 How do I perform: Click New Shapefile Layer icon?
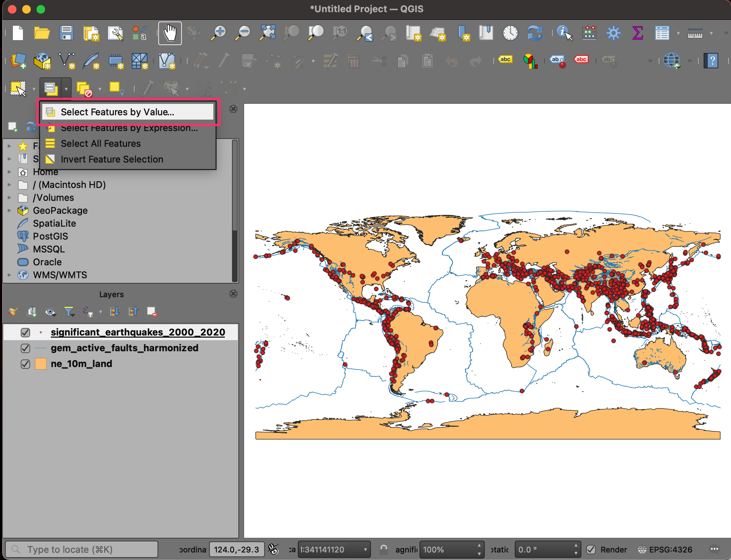coord(67,61)
